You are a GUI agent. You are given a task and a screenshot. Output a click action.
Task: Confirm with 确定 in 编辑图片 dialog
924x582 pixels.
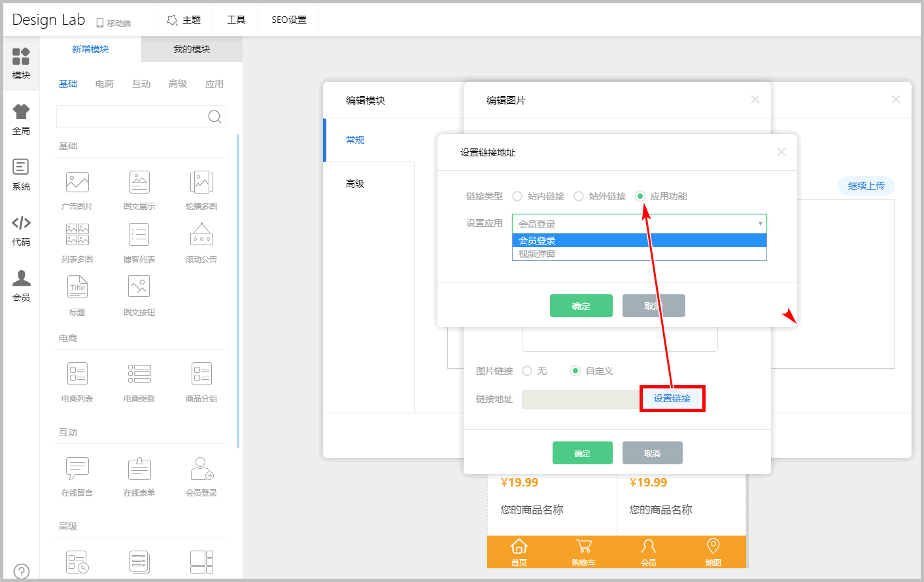(x=583, y=453)
